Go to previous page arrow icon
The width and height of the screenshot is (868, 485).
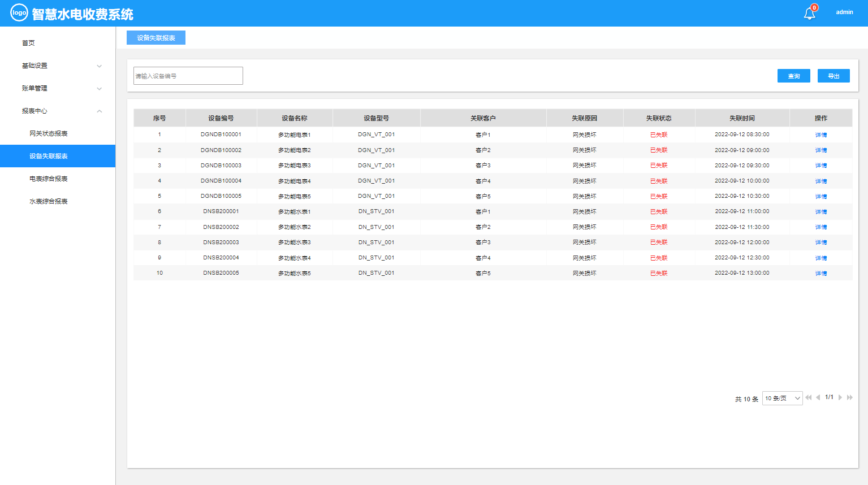point(818,397)
